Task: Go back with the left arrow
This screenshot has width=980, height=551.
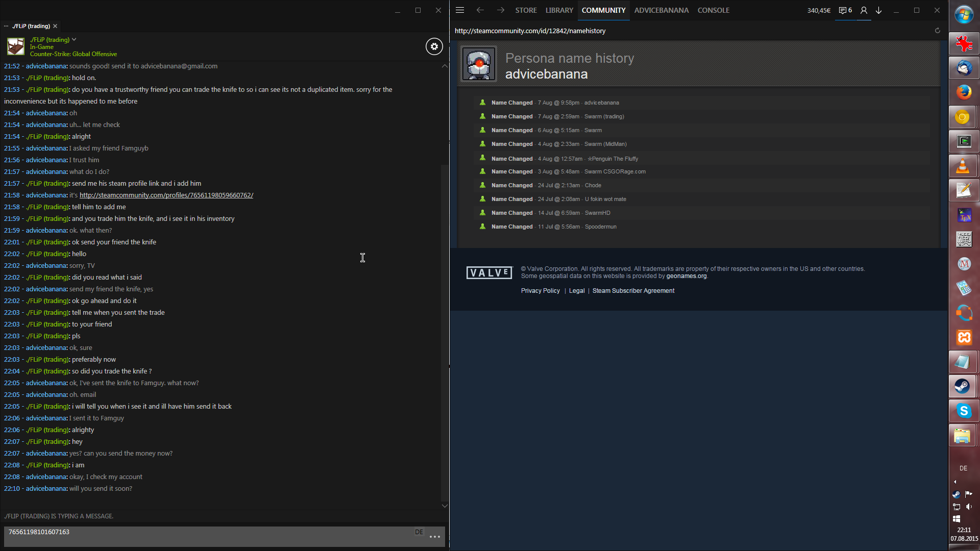Action: (x=480, y=10)
